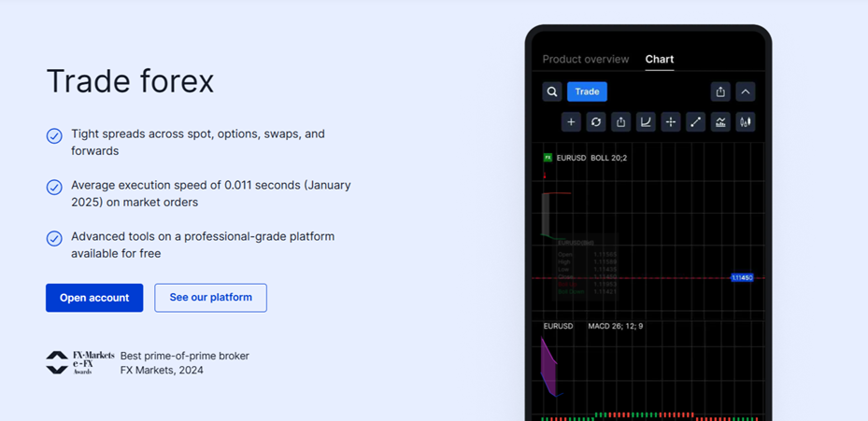Click the plus icon in chart toolbar
This screenshot has height=421, width=868.
pos(571,121)
